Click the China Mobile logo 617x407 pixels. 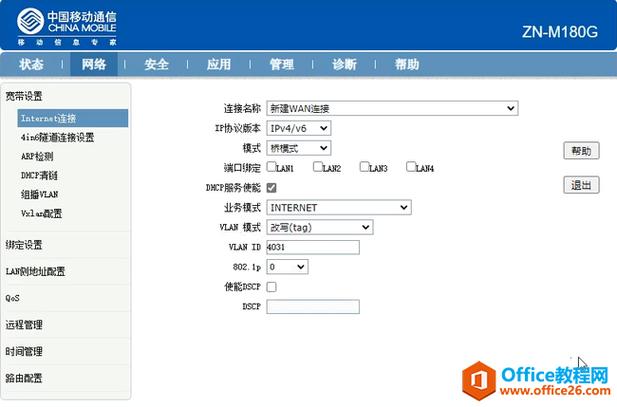coord(67,27)
